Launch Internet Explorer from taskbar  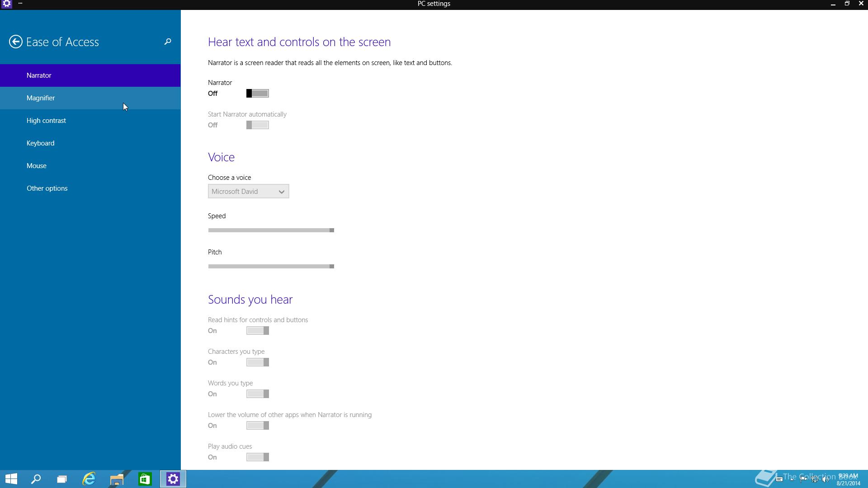(x=89, y=479)
